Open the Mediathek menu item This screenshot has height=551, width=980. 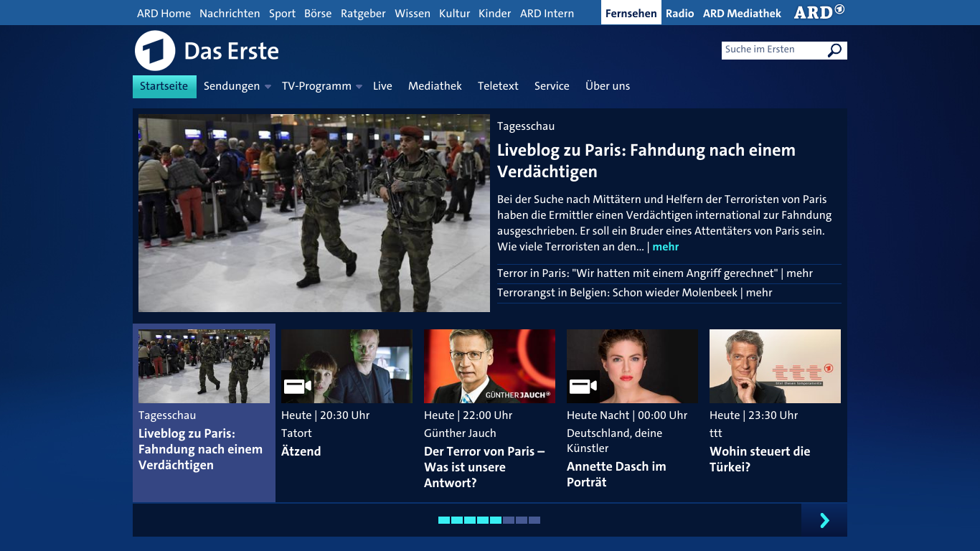click(x=435, y=86)
